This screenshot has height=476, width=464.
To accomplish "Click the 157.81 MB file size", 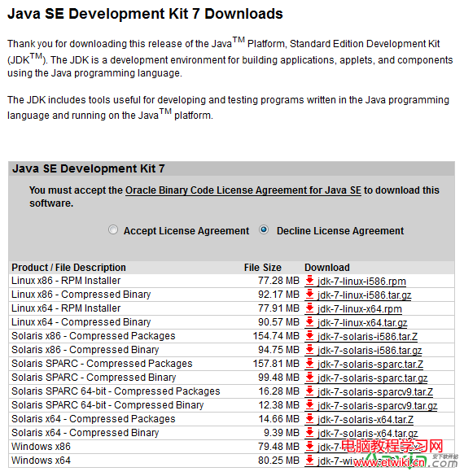I will pyautogui.click(x=276, y=364).
